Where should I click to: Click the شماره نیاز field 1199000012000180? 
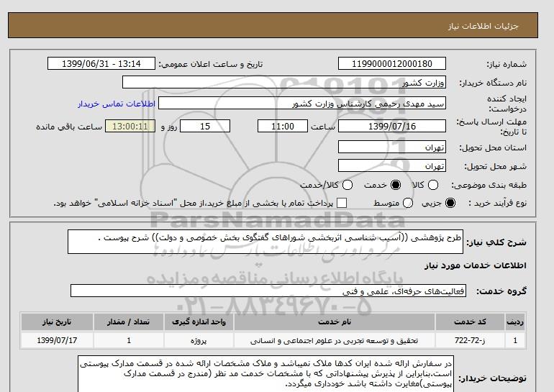click(392, 63)
